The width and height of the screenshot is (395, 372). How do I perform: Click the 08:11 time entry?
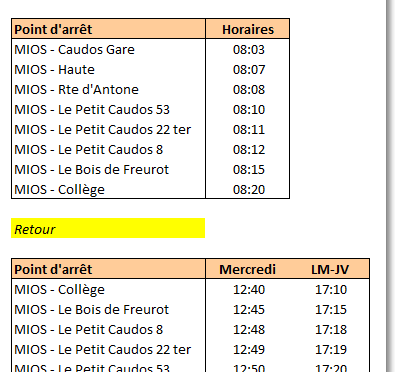(249, 129)
